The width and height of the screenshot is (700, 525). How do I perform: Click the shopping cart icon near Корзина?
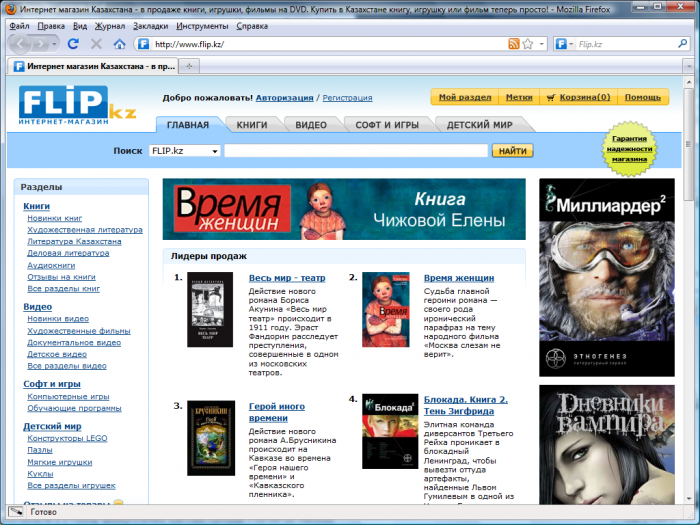point(551,97)
